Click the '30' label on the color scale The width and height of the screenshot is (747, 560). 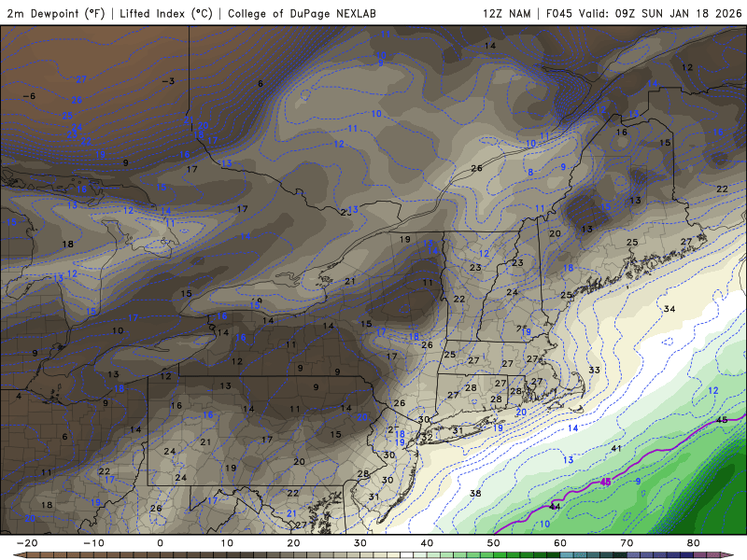coord(360,543)
